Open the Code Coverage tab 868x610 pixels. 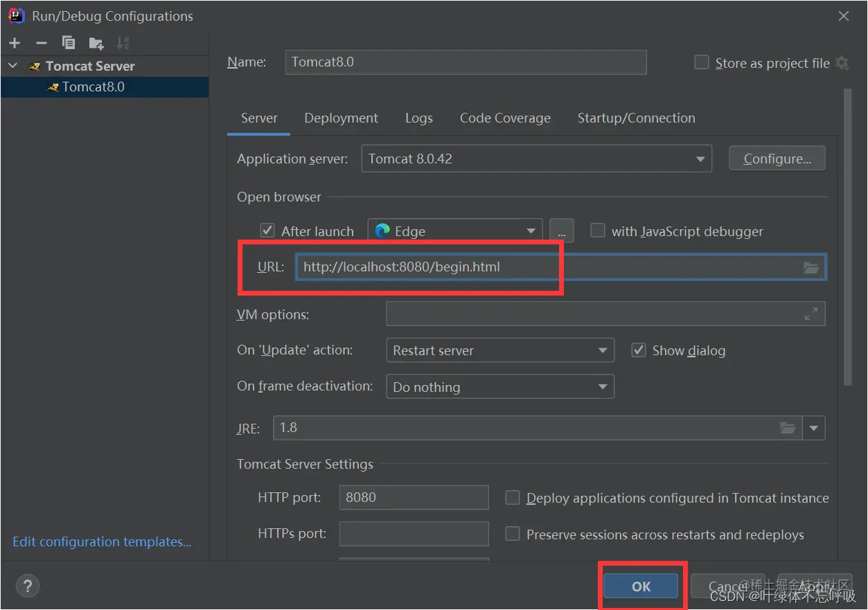[505, 118]
